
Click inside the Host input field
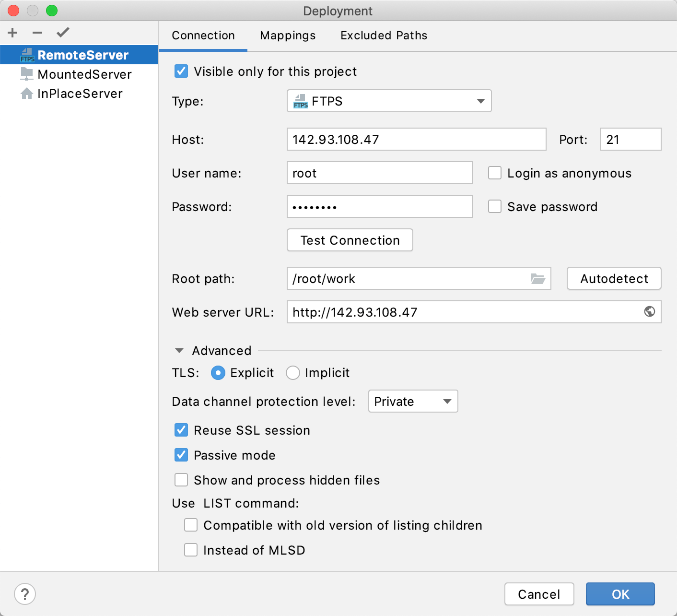point(416,139)
